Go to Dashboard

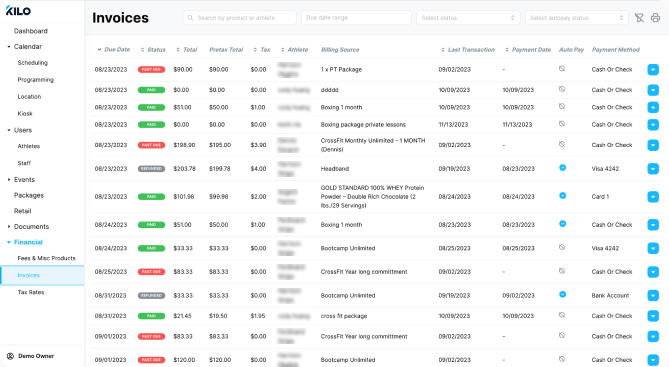coord(31,31)
